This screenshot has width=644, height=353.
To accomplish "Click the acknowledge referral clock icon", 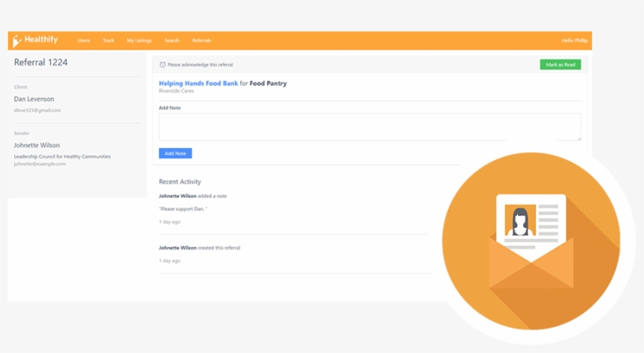I will [163, 64].
